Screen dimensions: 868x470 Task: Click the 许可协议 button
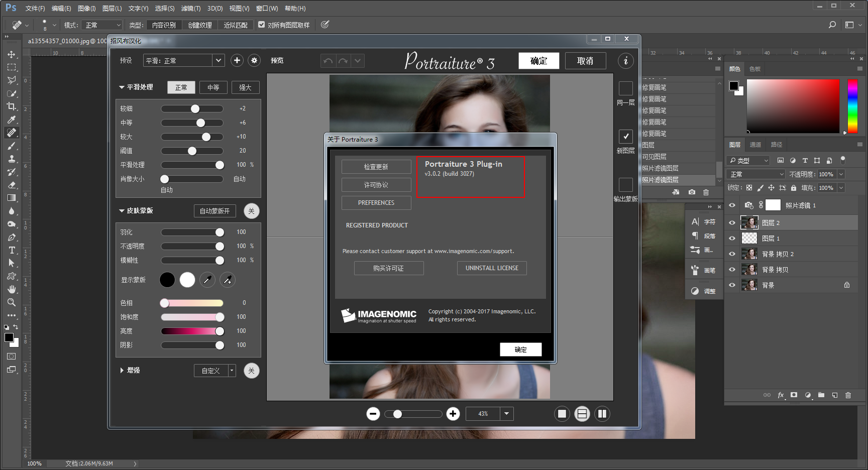[376, 185]
